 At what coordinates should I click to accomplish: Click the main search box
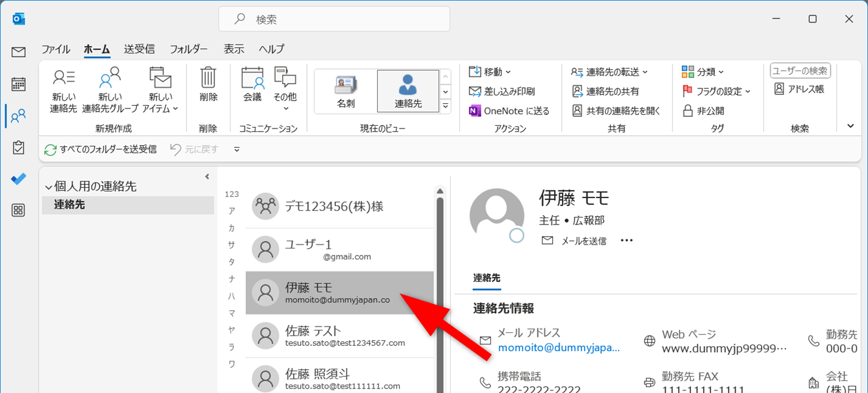(x=334, y=19)
